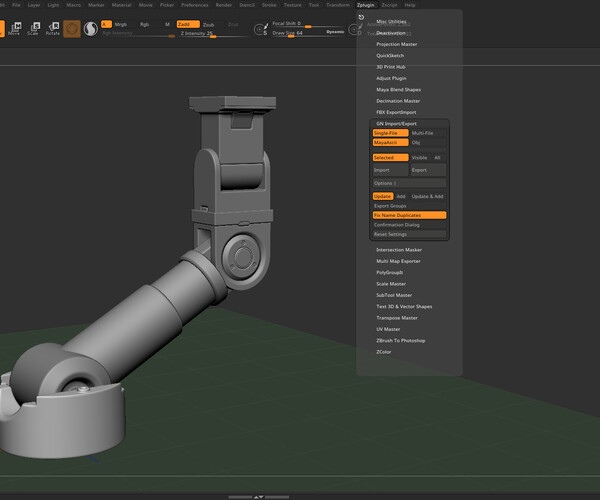Toggle Confirmation Dialog option
The height and width of the screenshot is (500, 600).
tap(409, 225)
